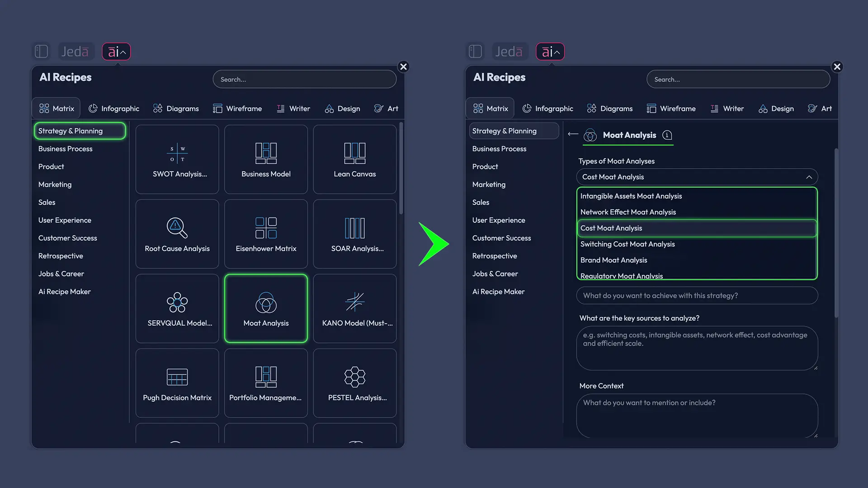Select the Moat Analysis Venn diagram icon
Viewport: 868px width, 488px height.
click(x=266, y=303)
